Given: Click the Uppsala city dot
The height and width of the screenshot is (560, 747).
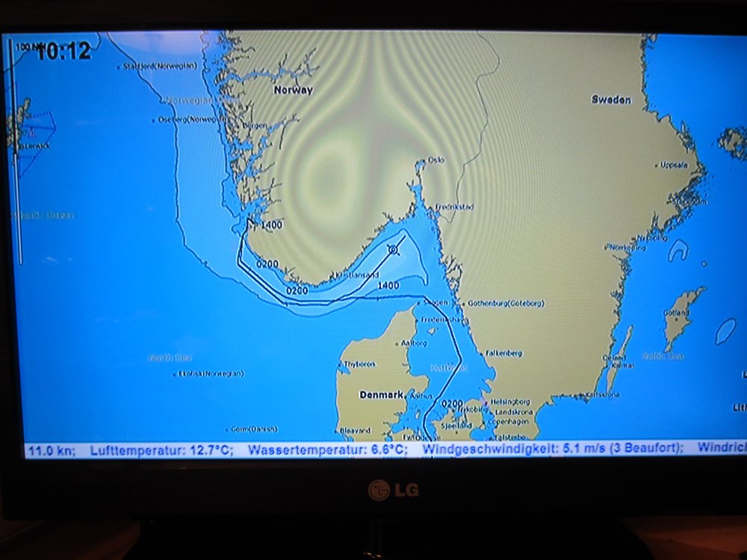Looking at the screenshot, I should click(657, 165).
